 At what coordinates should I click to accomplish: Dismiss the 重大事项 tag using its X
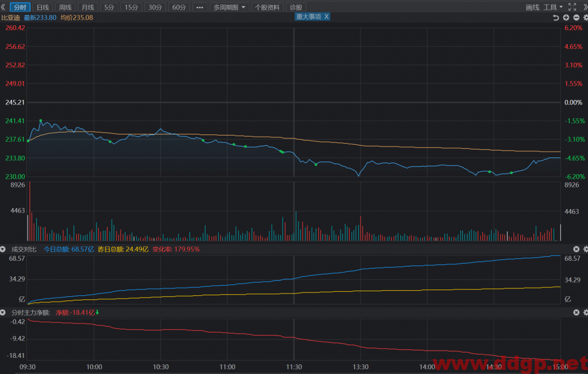327,17
